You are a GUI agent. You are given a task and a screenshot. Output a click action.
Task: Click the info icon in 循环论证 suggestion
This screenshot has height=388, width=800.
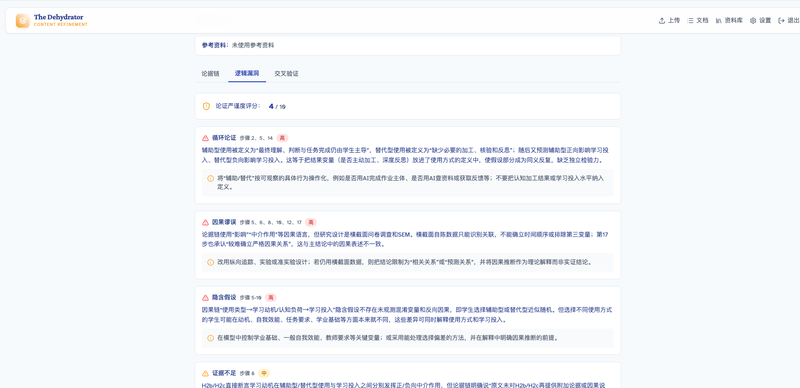(x=210, y=178)
